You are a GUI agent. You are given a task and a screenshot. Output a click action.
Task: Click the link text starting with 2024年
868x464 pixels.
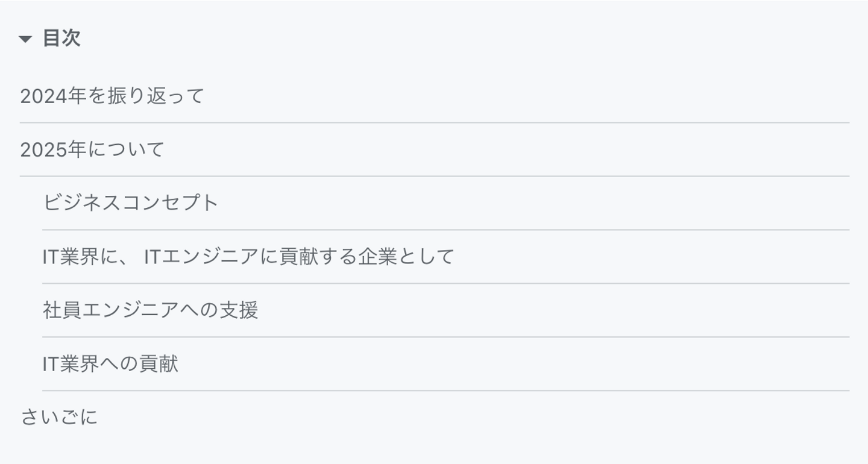(112, 96)
